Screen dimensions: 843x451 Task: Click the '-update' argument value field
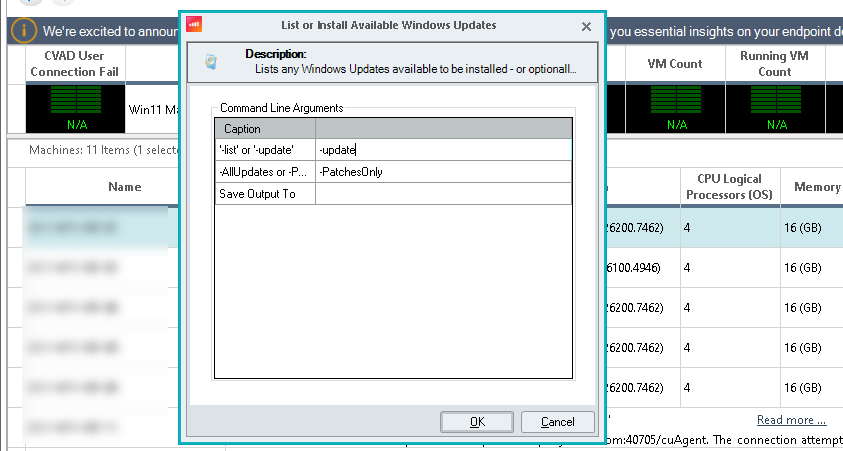pos(443,150)
